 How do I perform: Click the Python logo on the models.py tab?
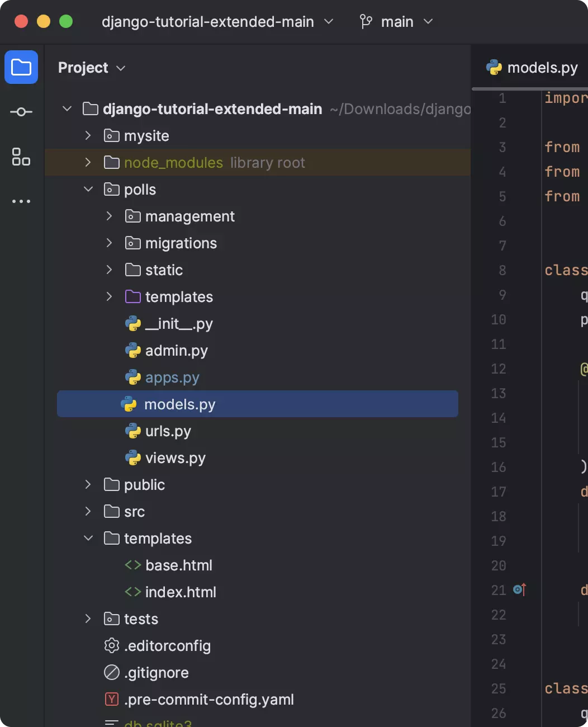[494, 67]
